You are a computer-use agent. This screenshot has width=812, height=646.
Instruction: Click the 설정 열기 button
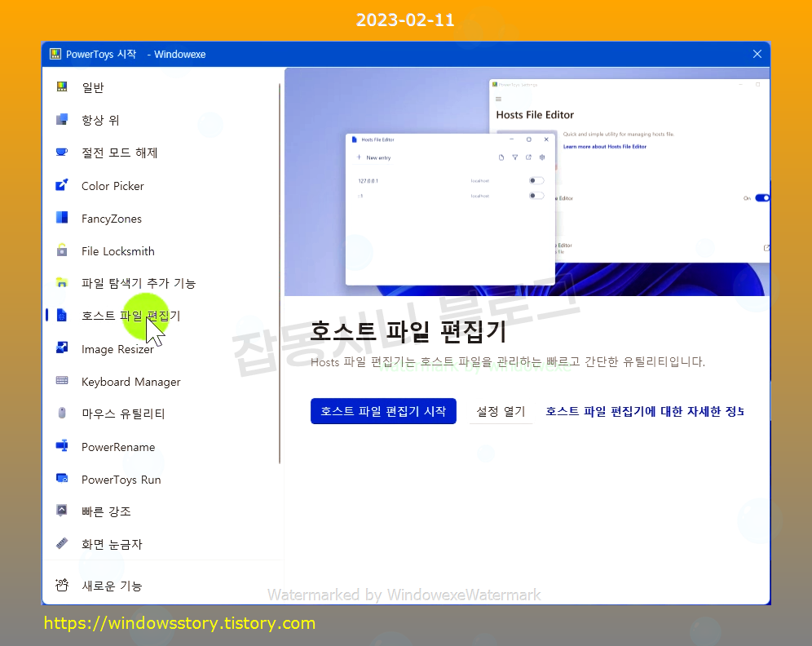(x=501, y=411)
